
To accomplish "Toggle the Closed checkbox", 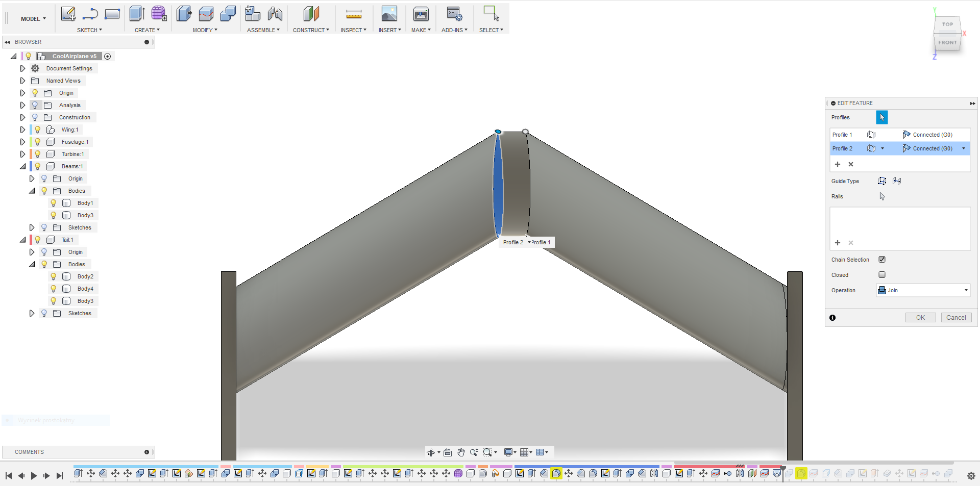I will (882, 275).
